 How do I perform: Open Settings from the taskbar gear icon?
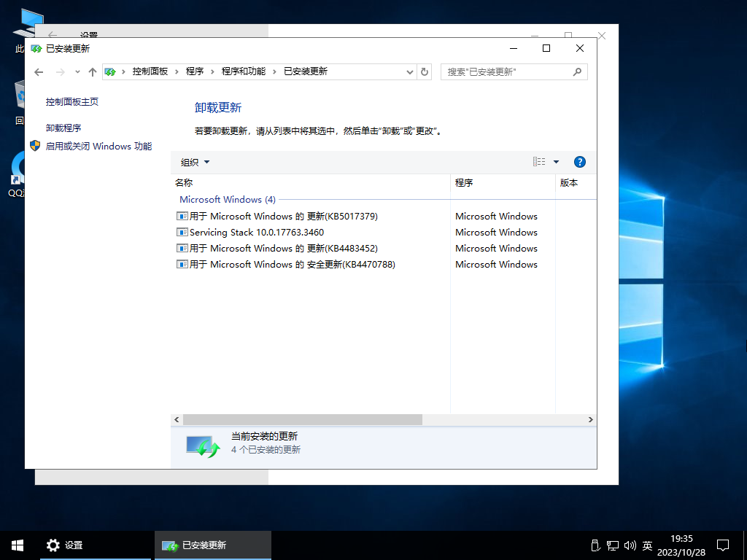pyautogui.click(x=53, y=545)
